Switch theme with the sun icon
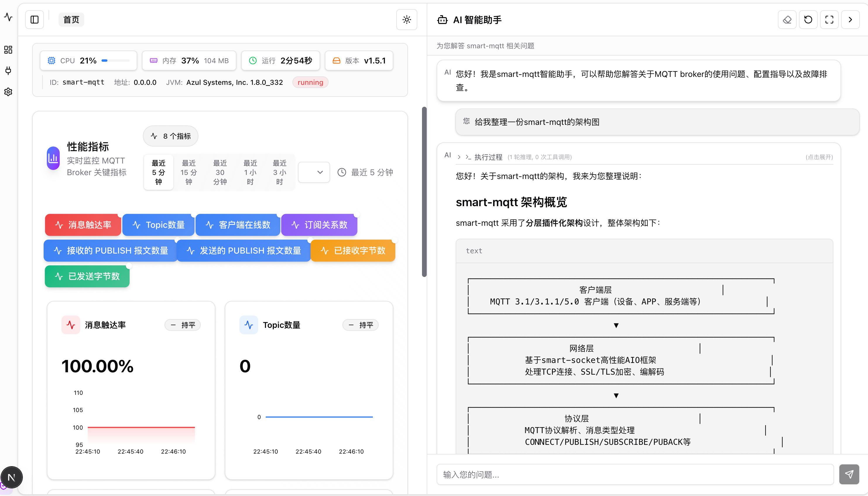The image size is (868, 496). [406, 19]
